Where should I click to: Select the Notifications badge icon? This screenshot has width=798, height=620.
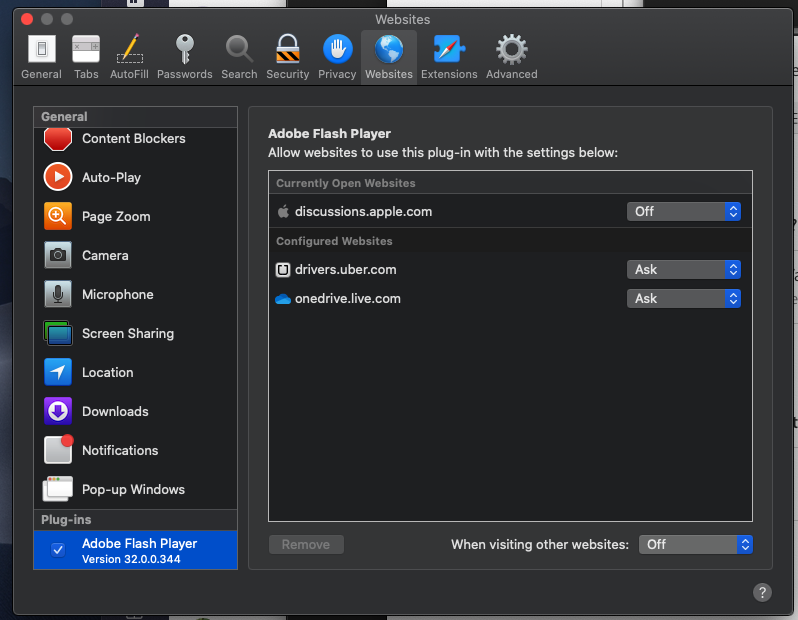point(59,449)
